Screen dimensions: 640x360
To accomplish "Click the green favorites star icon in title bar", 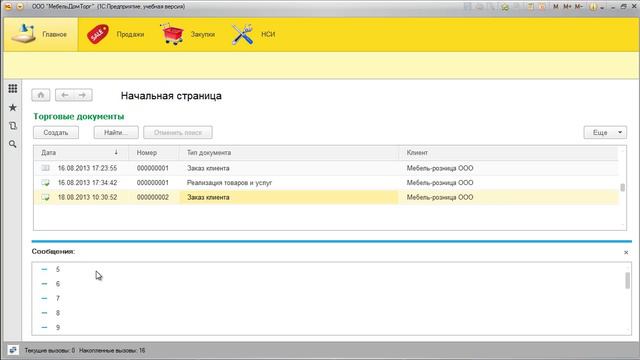I will point(505,7).
